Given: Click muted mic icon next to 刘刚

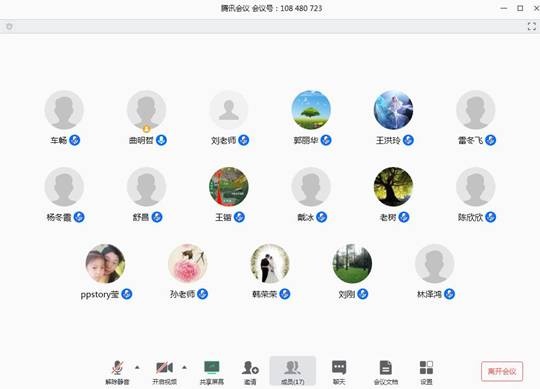Looking at the screenshot, I should tap(363, 294).
